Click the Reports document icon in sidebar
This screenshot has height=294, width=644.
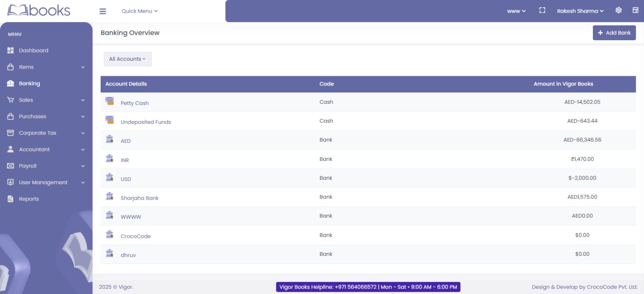tap(10, 199)
